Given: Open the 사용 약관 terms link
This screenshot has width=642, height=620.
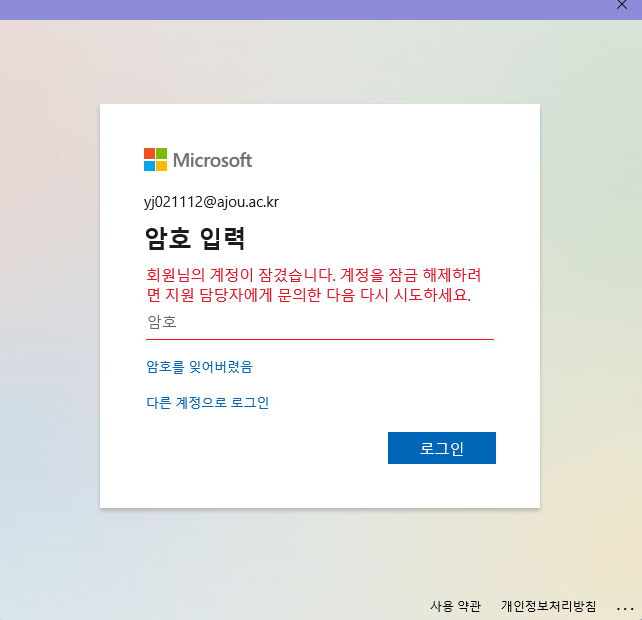Looking at the screenshot, I should click(x=455, y=606).
